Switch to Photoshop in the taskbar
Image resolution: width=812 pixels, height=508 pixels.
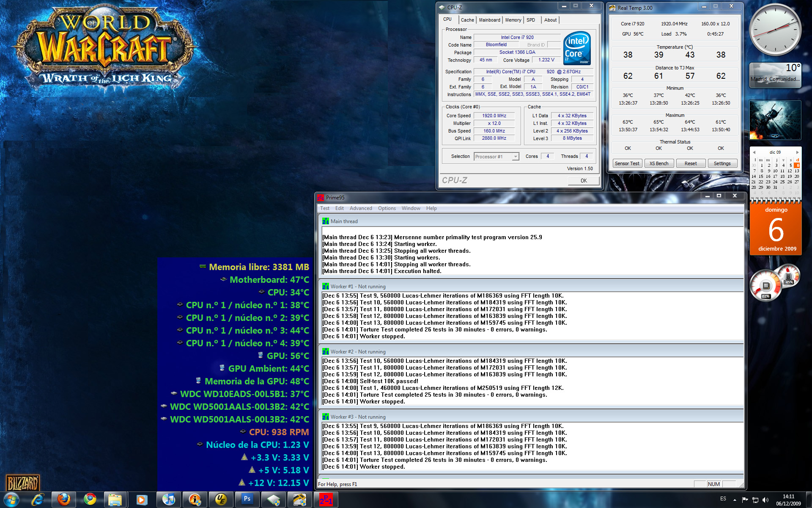click(x=247, y=500)
